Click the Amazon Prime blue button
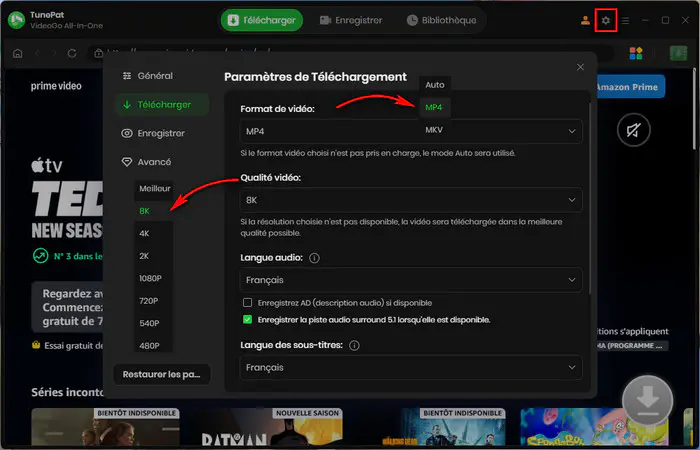Screen dimensions: 700x450 pyautogui.click(x=630, y=87)
